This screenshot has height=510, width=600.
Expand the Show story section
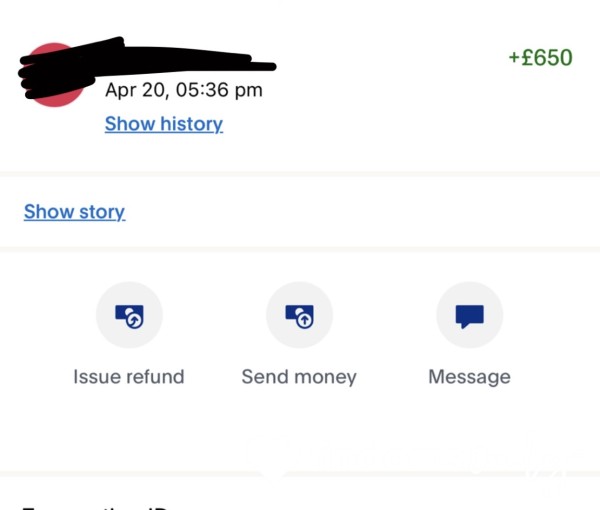tap(74, 212)
